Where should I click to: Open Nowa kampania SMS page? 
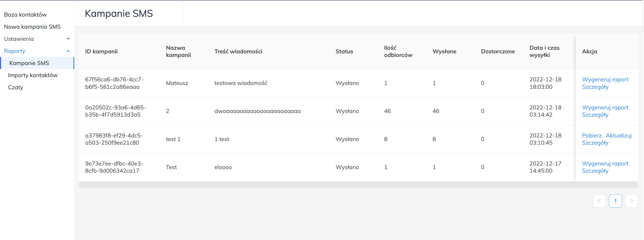32,27
